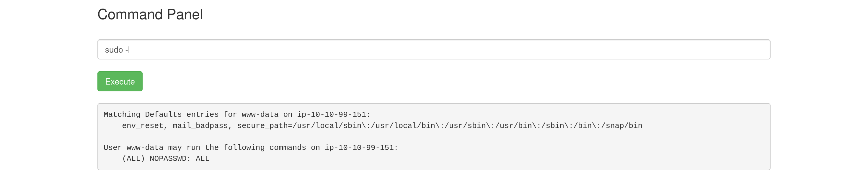The width and height of the screenshot is (868, 178).
Task: Click ip-10-10-99-151 hostname in the first output line
Action: pos(331,114)
